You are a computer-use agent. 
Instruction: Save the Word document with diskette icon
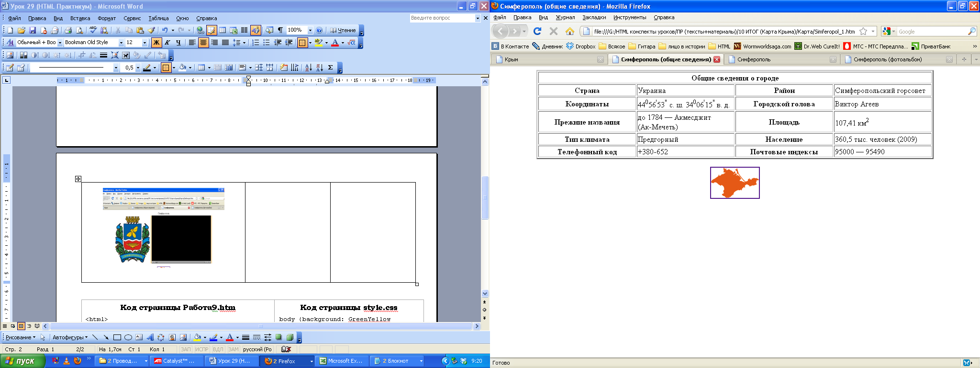(32, 30)
